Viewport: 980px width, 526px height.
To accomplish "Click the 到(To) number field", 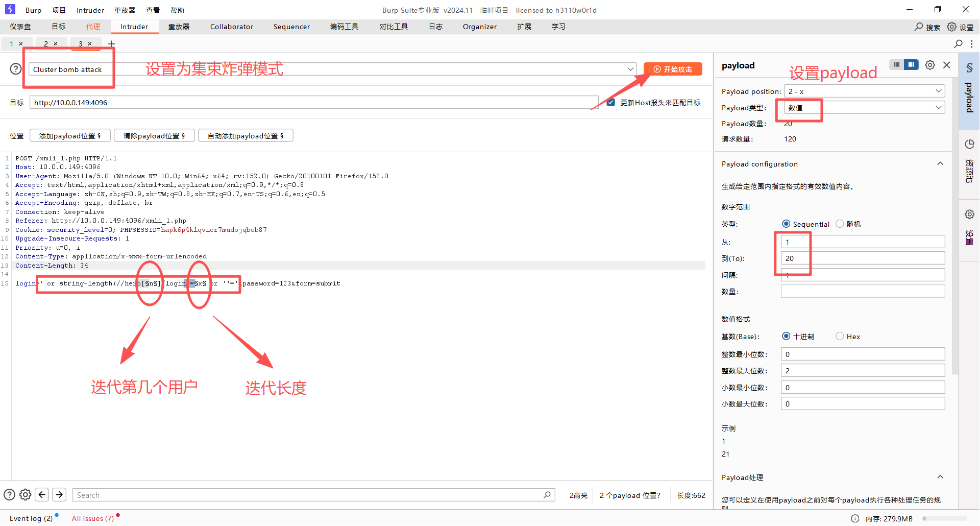I will (863, 258).
